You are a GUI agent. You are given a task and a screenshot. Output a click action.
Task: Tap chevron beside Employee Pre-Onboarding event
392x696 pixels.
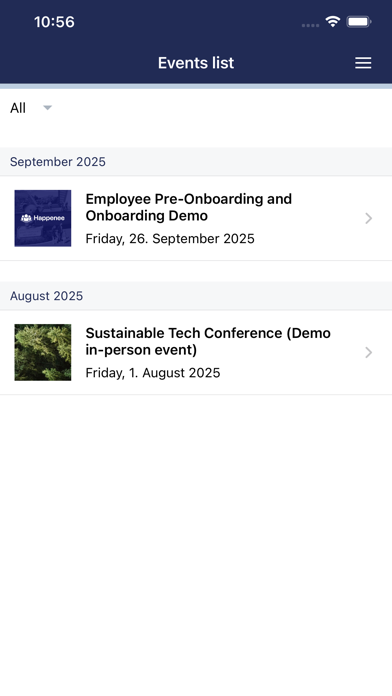(368, 218)
